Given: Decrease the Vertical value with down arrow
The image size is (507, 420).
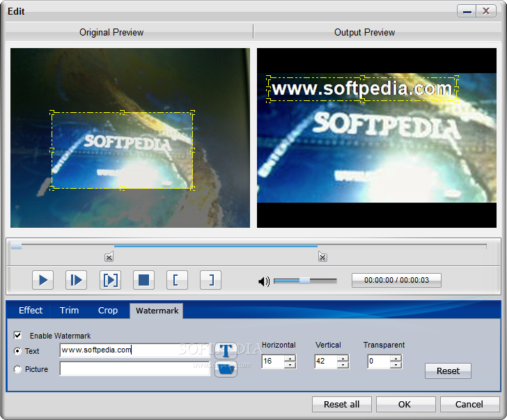Looking at the screenshot, I should (x=343, y=365).
